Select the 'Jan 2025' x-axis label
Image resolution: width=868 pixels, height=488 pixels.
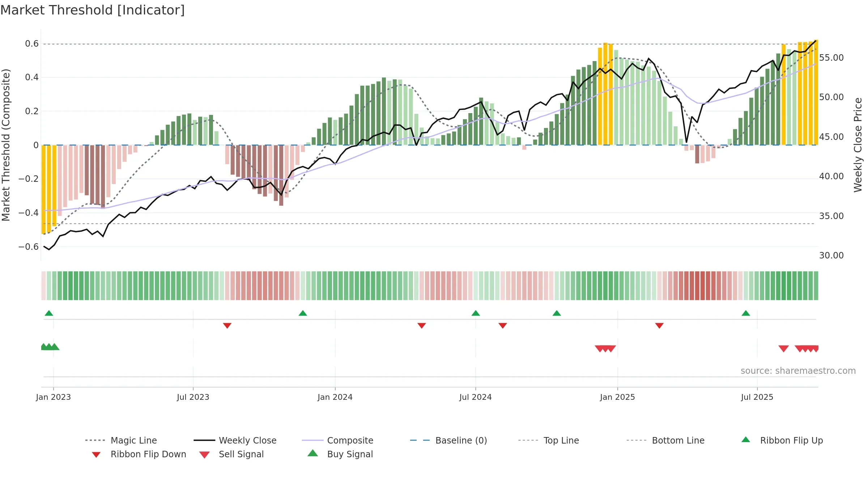pyautogui.click(x=617, y=397)
